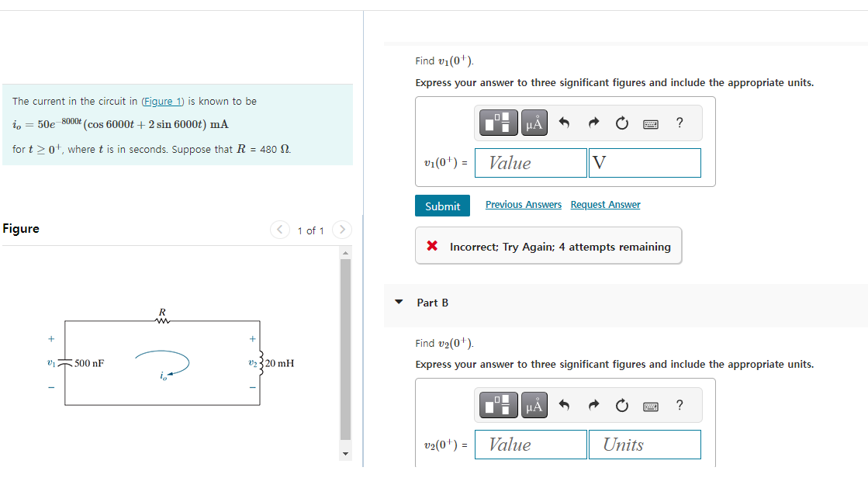Submit the Part A answer

442,206
